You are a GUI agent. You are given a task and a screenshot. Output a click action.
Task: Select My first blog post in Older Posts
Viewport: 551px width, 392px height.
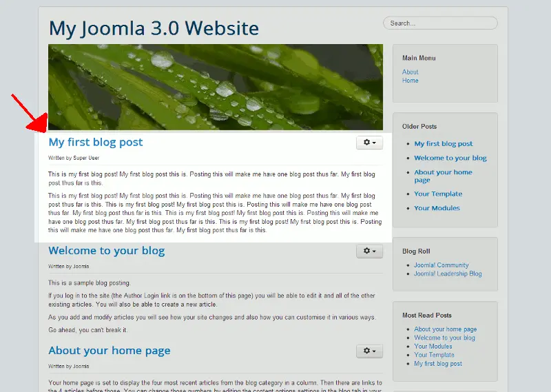443,143
